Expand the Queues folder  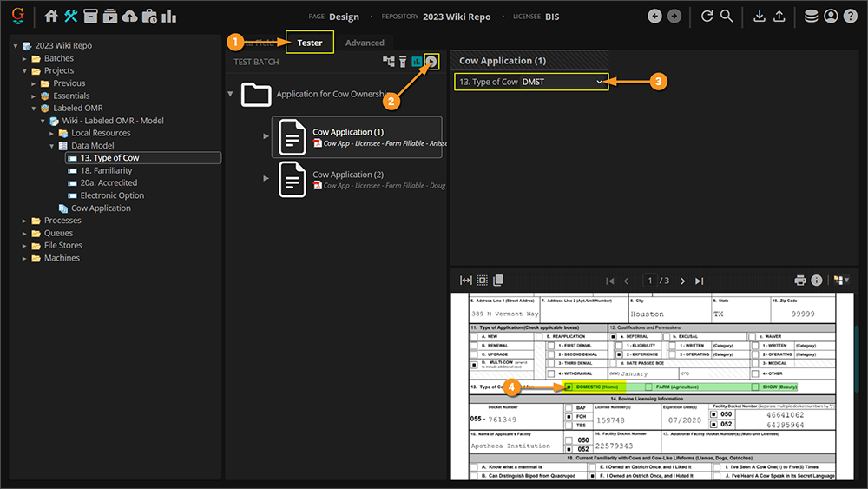24,233
